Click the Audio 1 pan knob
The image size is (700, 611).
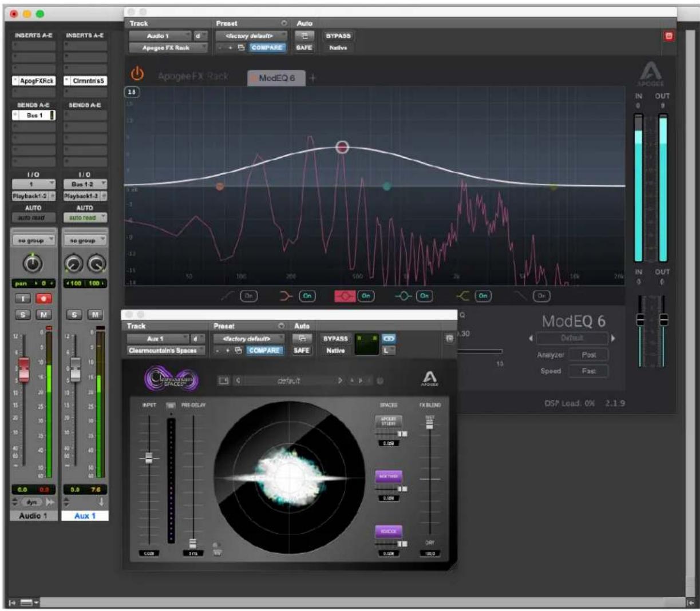click(33, 264)
